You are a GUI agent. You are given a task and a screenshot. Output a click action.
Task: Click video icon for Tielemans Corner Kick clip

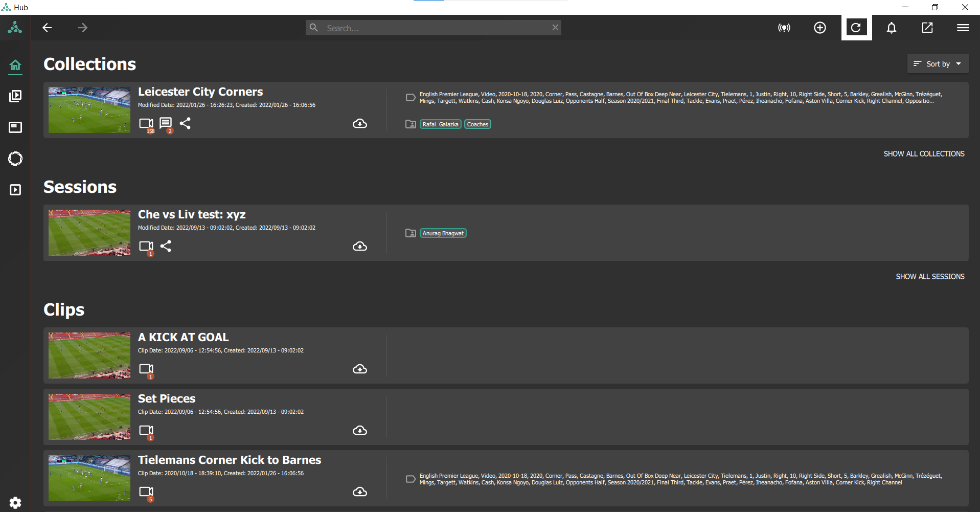[146, 492]
